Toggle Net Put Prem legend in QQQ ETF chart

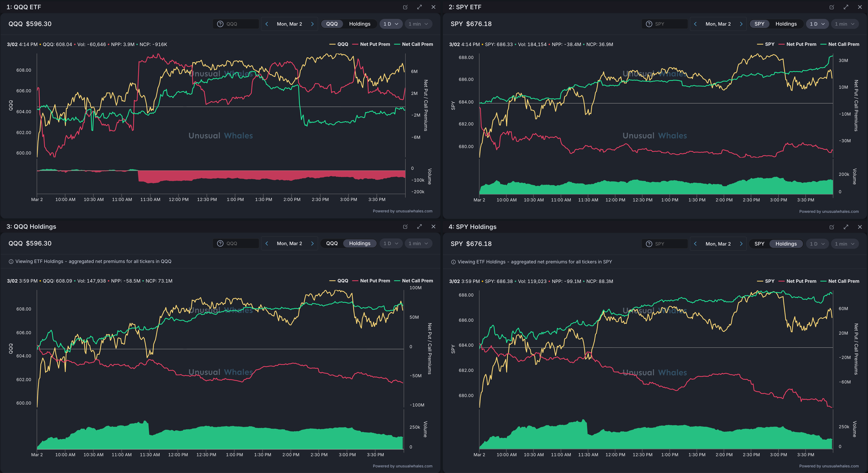point(375,44)
